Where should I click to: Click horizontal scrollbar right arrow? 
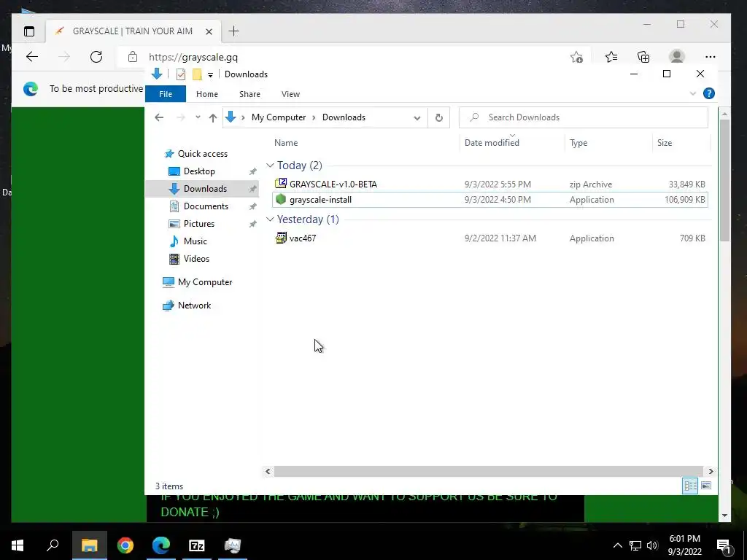711,472
